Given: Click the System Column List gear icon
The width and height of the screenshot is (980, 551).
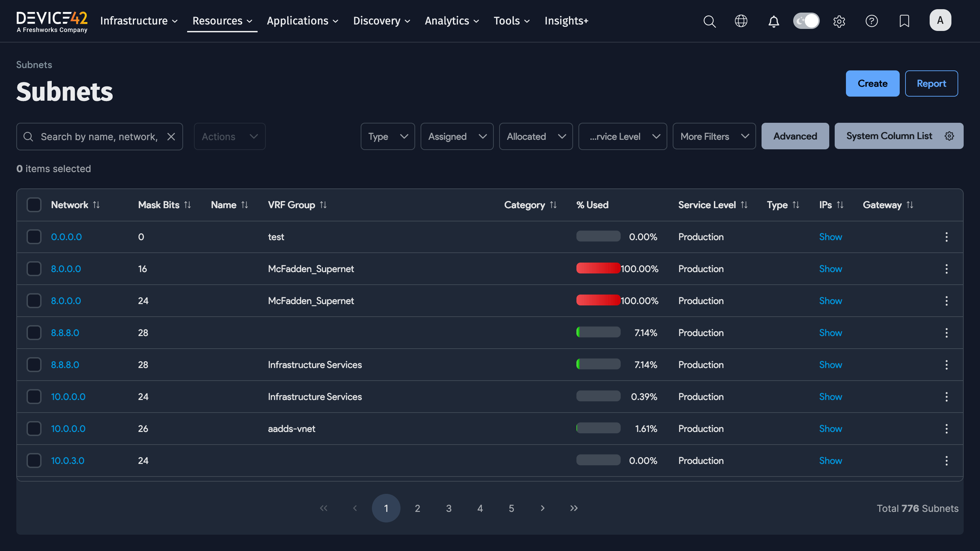Looking at the screenshot, I should click(950, 136).
